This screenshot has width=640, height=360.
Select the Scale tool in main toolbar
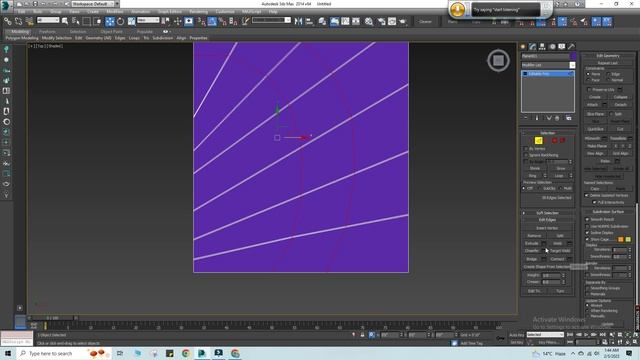pos(131,21)
